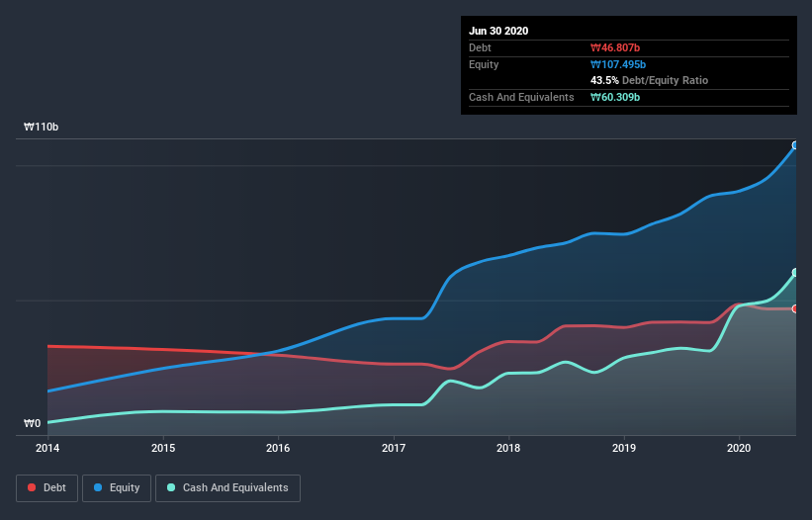Click the Cash And Equivalents tooltip row label
The image size is (812, 520).
pos(521,97)
